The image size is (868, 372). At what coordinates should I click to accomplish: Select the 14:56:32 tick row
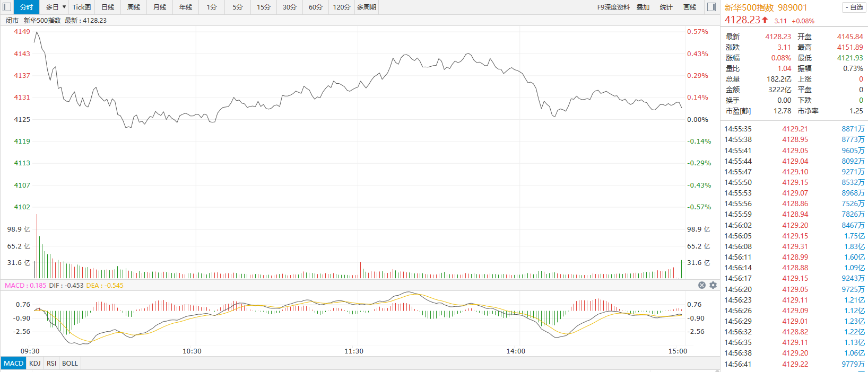(x=794, y=332)
